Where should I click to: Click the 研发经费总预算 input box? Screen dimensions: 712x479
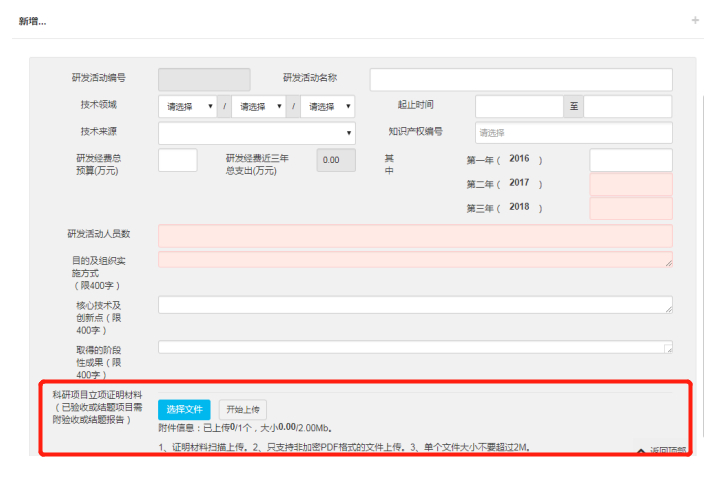coord(178,160)
